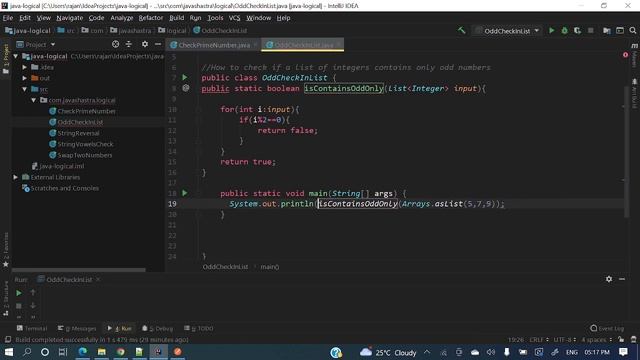
Task: Change the 4 spaces indent setting
Action: (x=596, y=340)
